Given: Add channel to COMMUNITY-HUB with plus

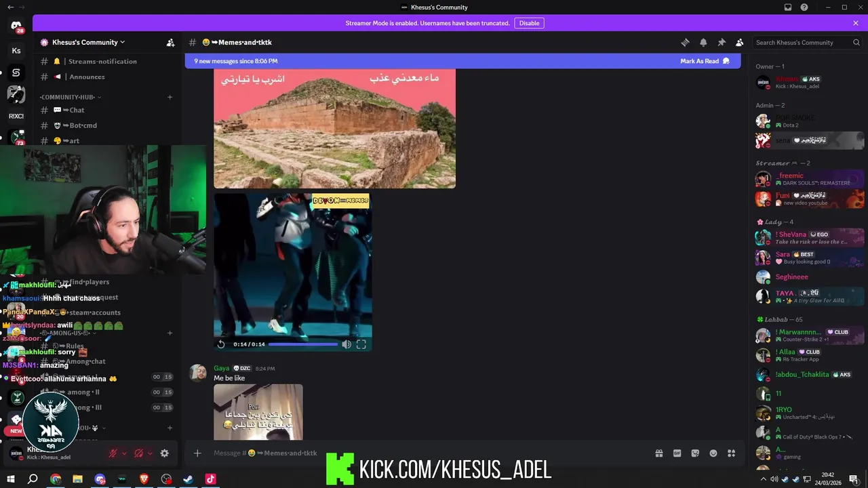Looking at the screenshot, I should click(170, 97).
